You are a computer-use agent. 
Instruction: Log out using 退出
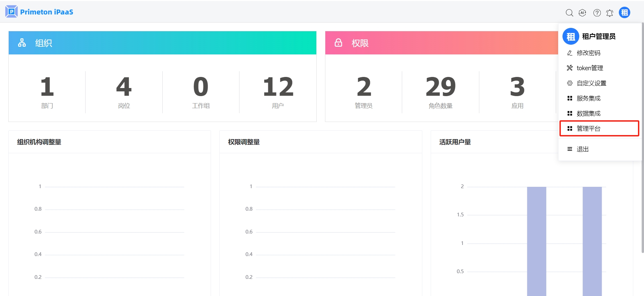tap(582, 149)
